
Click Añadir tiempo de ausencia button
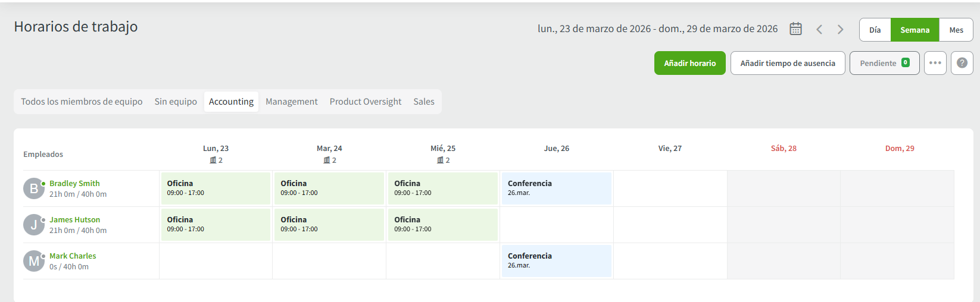[x=787, y=63]
